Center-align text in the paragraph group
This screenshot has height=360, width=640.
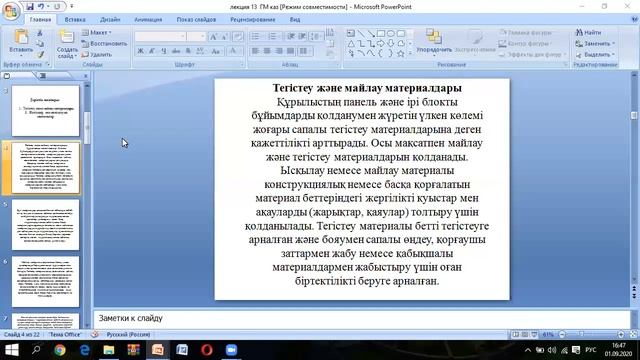click(x=267, y=51)
